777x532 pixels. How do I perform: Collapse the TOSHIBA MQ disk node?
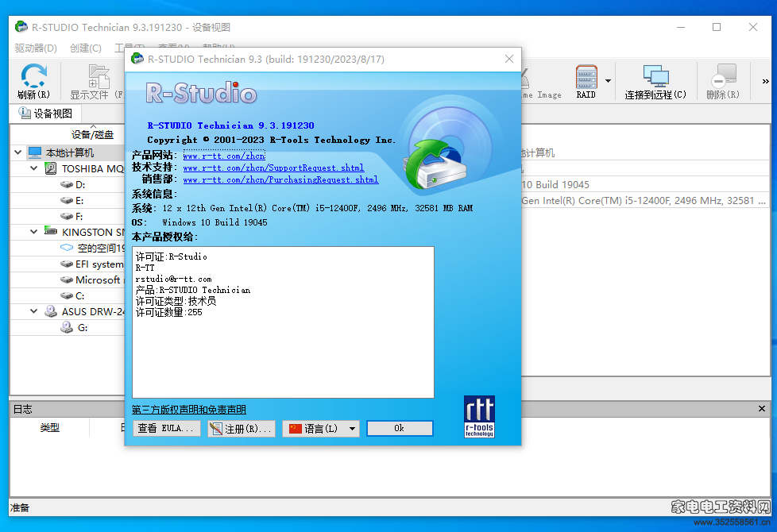pyautogui.click(x=33, y=168)
